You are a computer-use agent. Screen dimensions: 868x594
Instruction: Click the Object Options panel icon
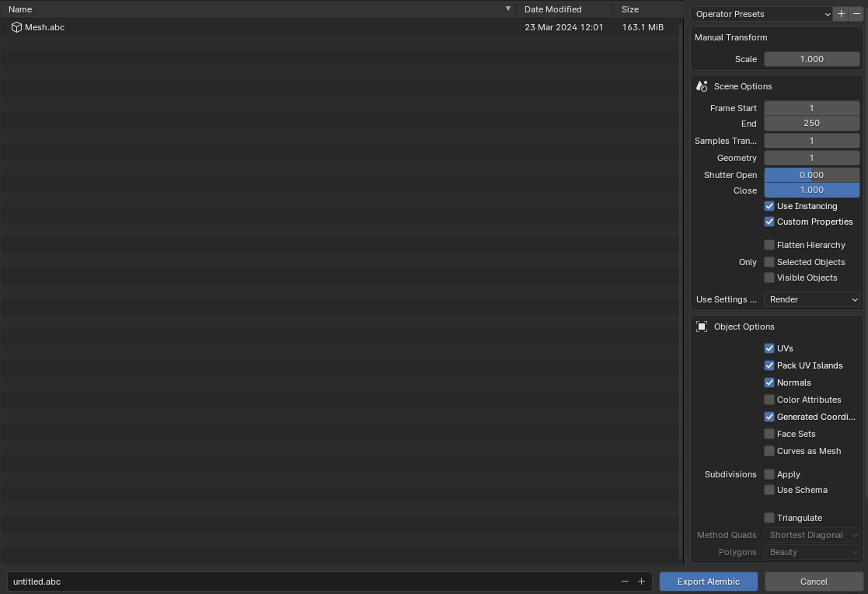[x=702, y=327]
